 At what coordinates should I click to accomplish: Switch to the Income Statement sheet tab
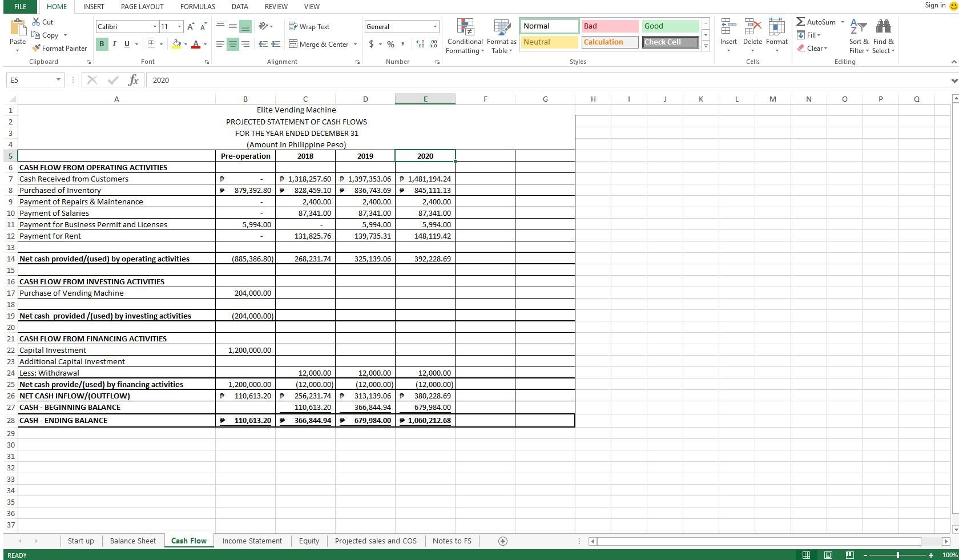252,541
